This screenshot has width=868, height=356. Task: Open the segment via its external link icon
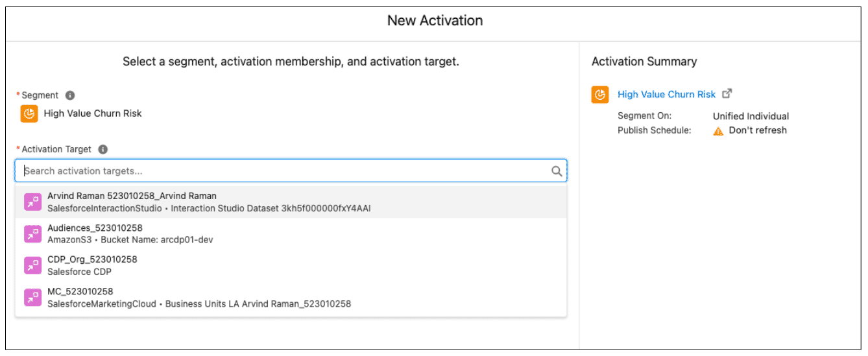[727, 93]
